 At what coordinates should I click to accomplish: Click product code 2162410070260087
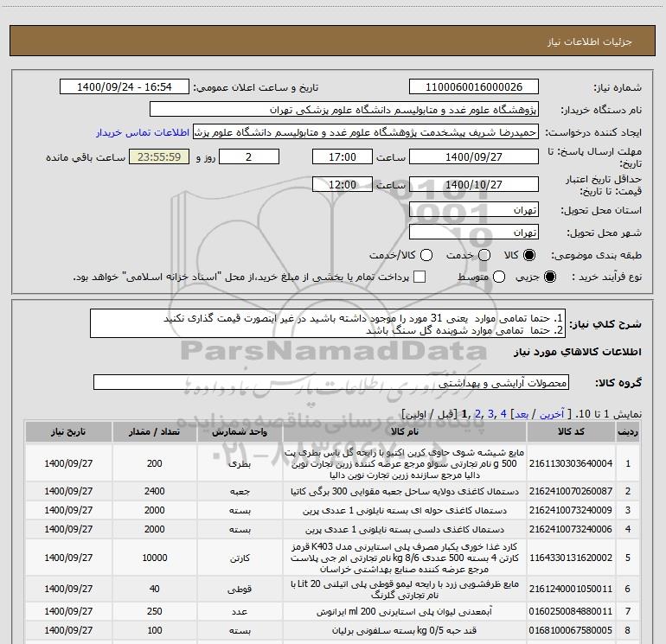tap(571, 491)
